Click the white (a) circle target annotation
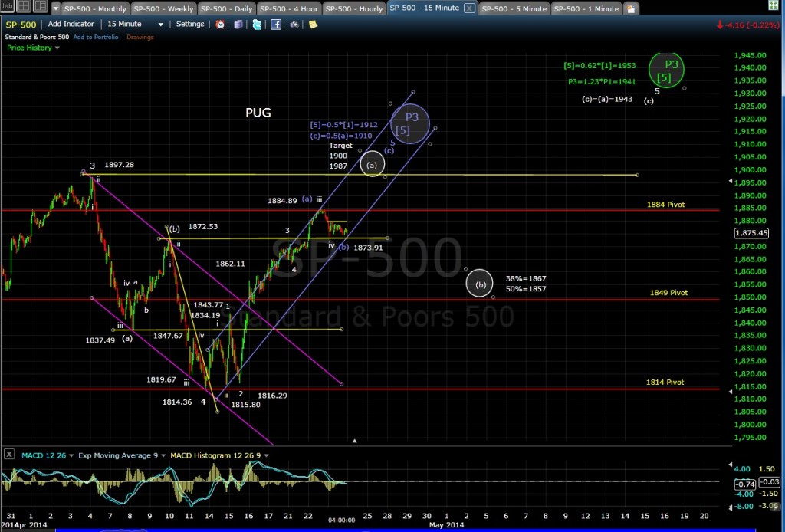The image size is (785, 532). (372, 164)
